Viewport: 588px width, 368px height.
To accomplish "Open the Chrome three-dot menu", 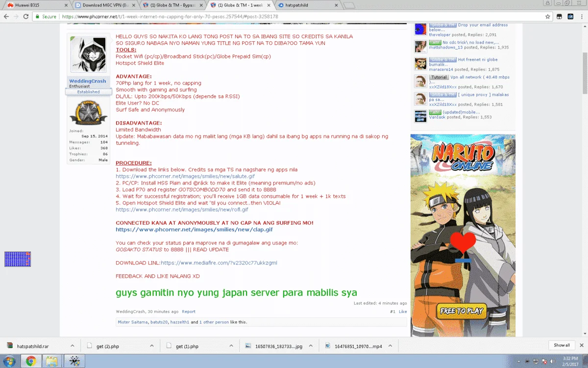I will (x=581, y=16).
